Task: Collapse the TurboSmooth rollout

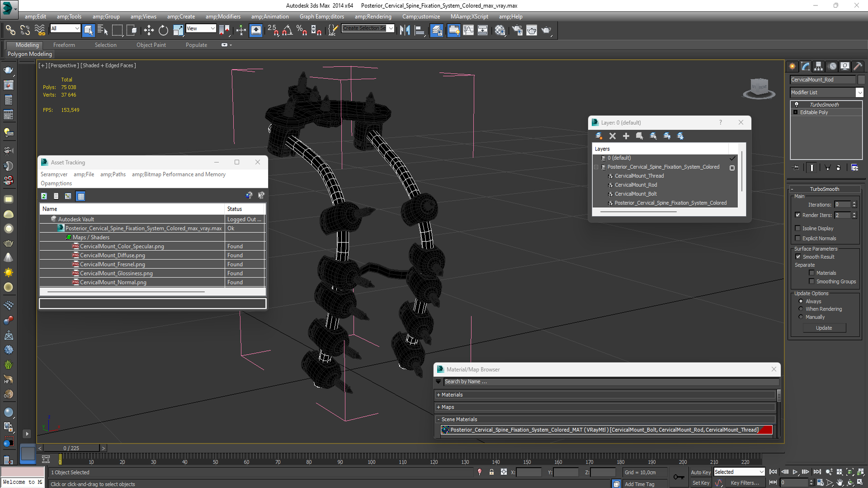Action: [x=825, y=189]
